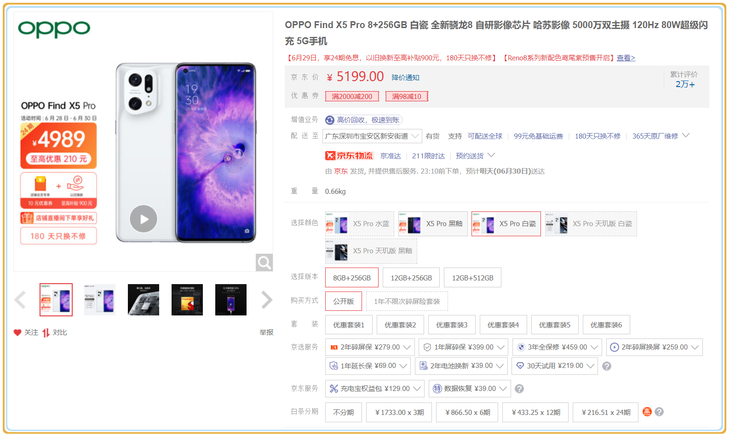
Task: Claim the 满98减10 coupon
Action: pos(407,96)
